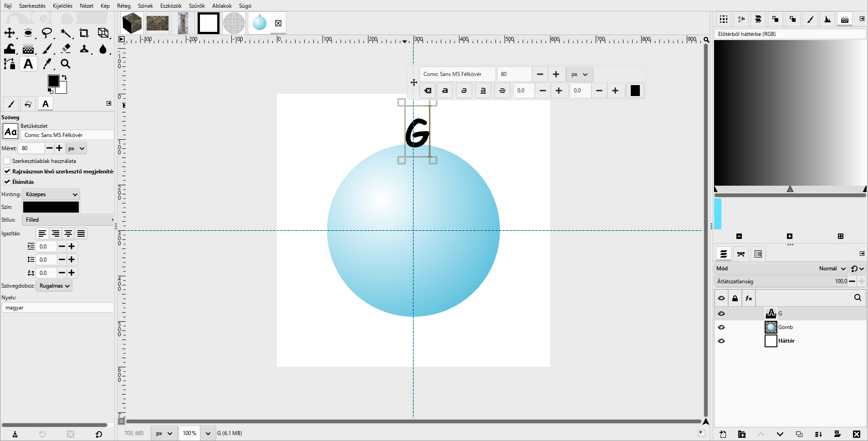This screenshot has width=868, height=441.
Task: Select the Paths tool
Action: click(x=10, y=64)
